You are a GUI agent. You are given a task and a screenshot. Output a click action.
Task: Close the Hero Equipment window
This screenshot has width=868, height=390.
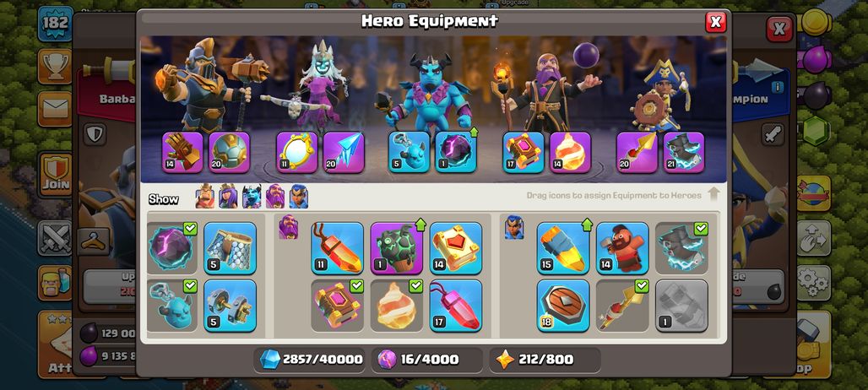716,22
